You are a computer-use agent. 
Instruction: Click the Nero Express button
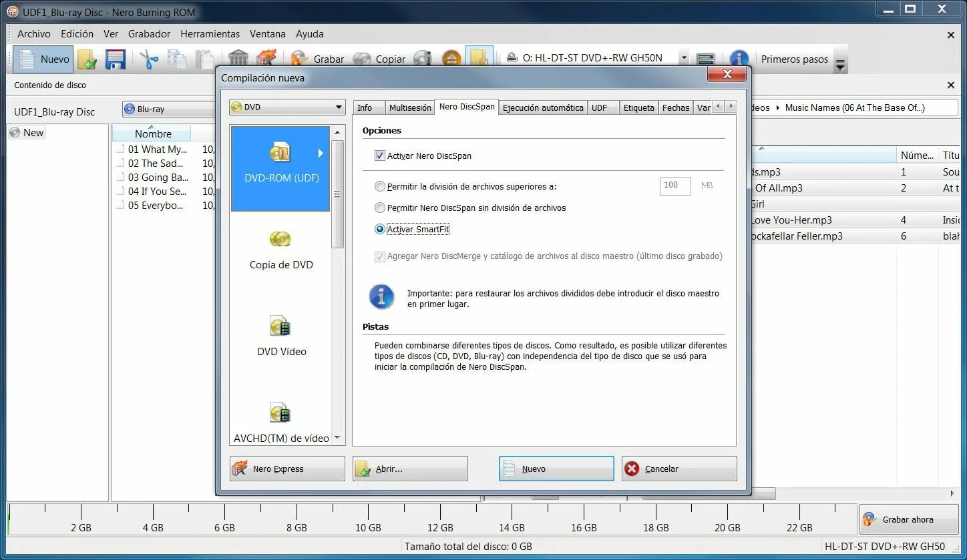point(287,469)
